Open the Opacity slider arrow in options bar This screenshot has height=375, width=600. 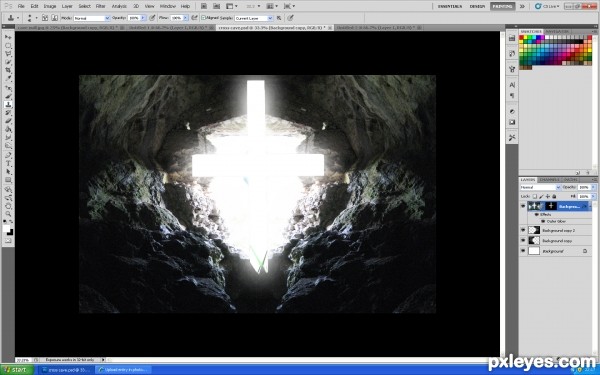(143, 18)
